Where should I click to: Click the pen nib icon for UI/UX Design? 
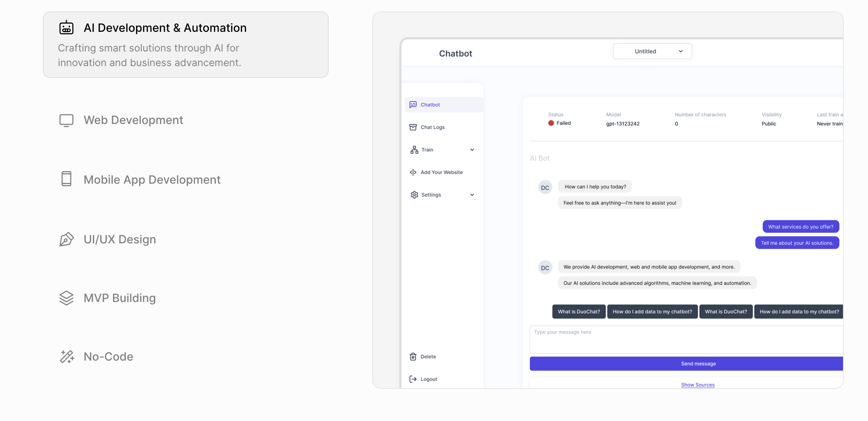click(66, 239)
